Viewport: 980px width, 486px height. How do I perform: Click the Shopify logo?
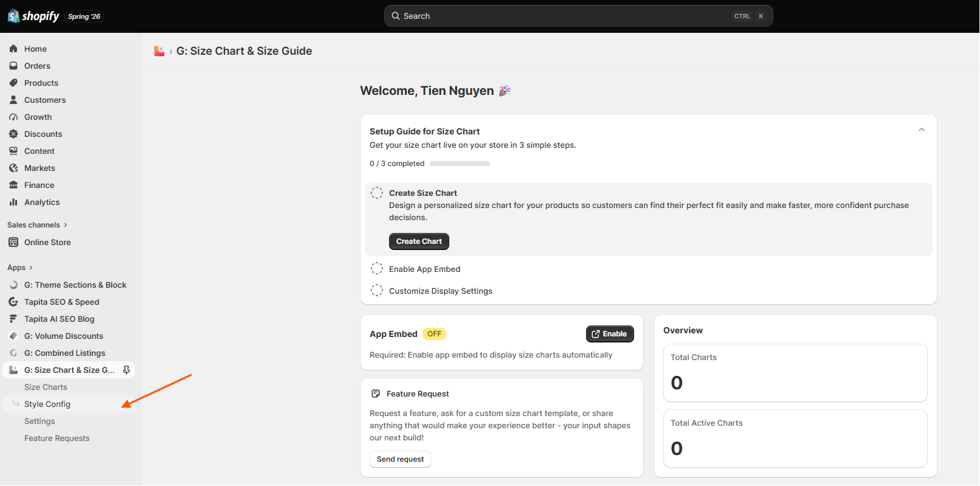(x=33, y=16)
